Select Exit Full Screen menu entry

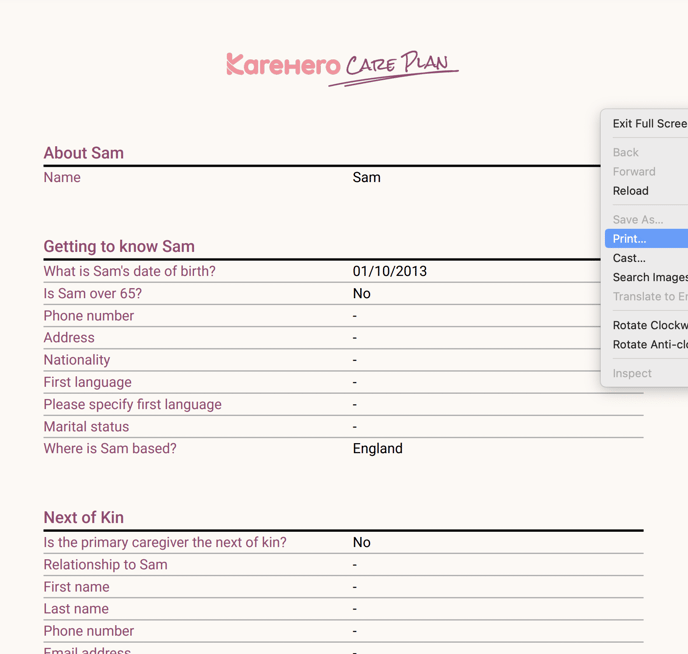(649, 124)
